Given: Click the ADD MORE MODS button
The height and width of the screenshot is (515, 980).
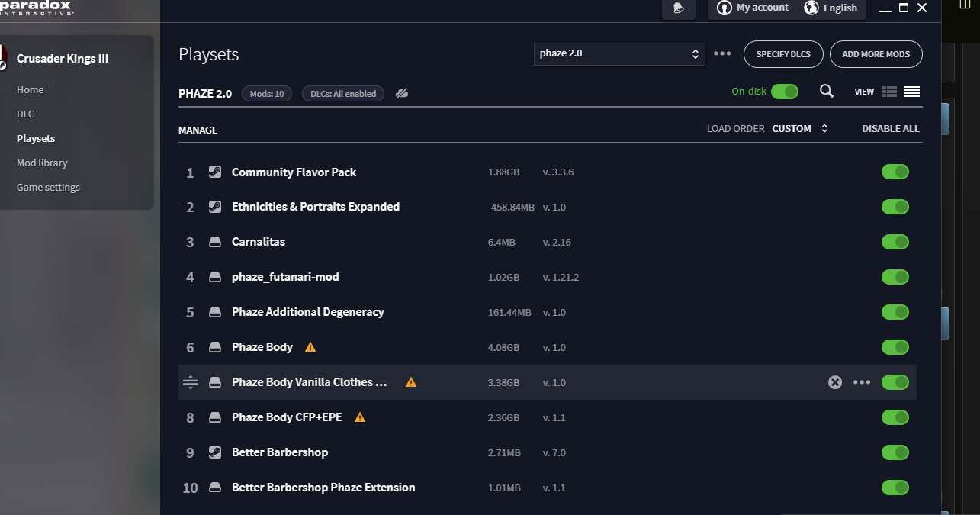Looking at the screenshot, I should click(x=876, y=54).
